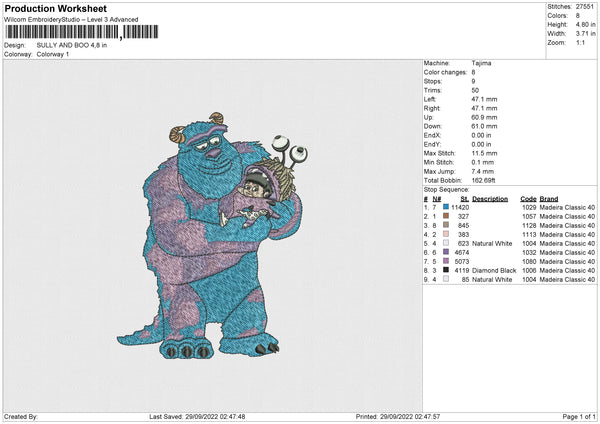Click the white swatch in the 623-stitch row
Viewport: 600px width, 424px height.
click(x=446, y=243)
